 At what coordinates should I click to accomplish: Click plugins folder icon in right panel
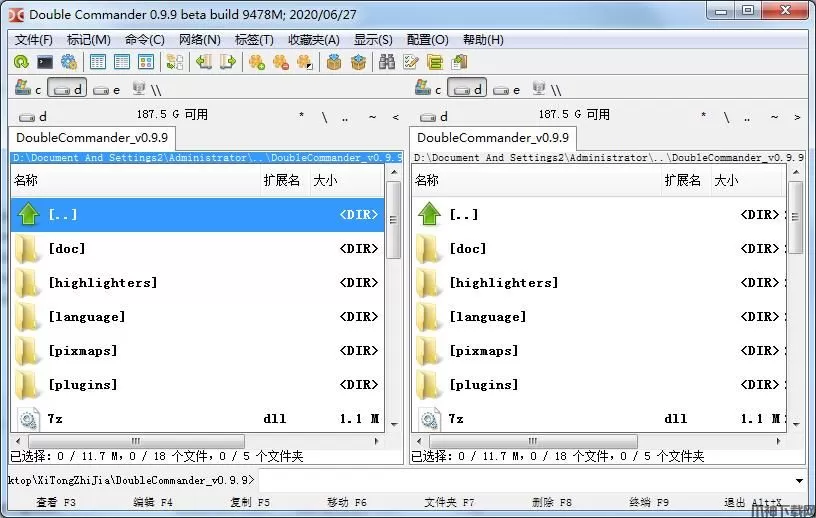[x=428, y=385]
